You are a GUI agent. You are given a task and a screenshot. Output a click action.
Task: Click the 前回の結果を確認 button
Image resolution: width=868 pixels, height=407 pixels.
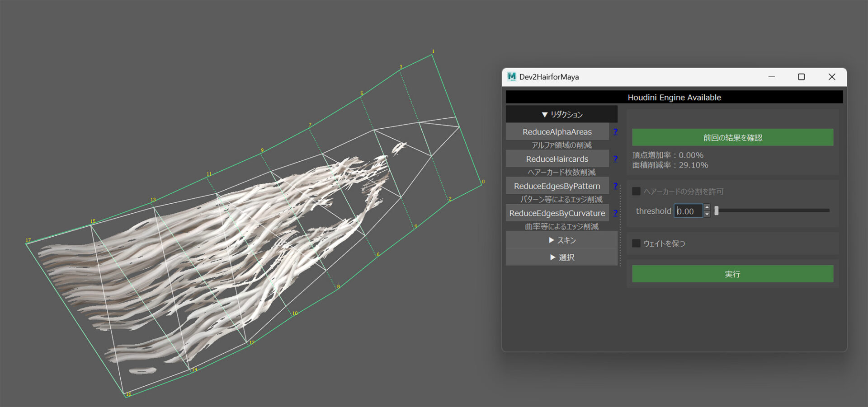tap(732, 137)
